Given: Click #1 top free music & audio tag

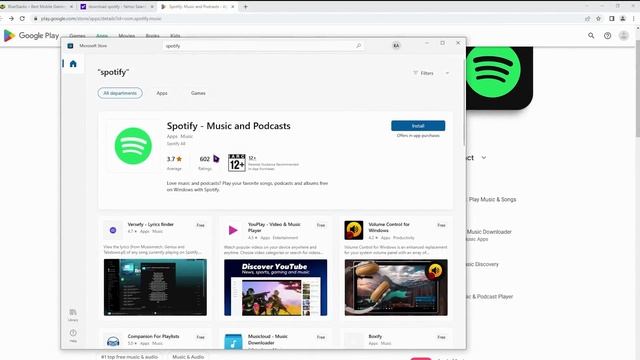Looking at the screenshot, I should 130,357.
